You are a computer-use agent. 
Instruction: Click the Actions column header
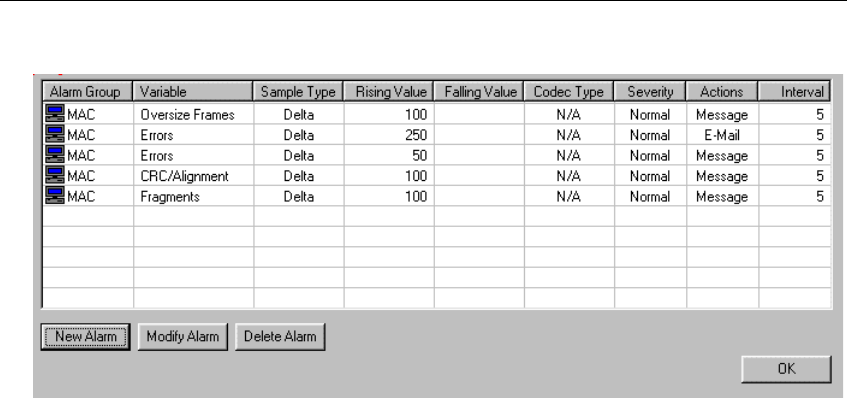click(x=722, y=92)
